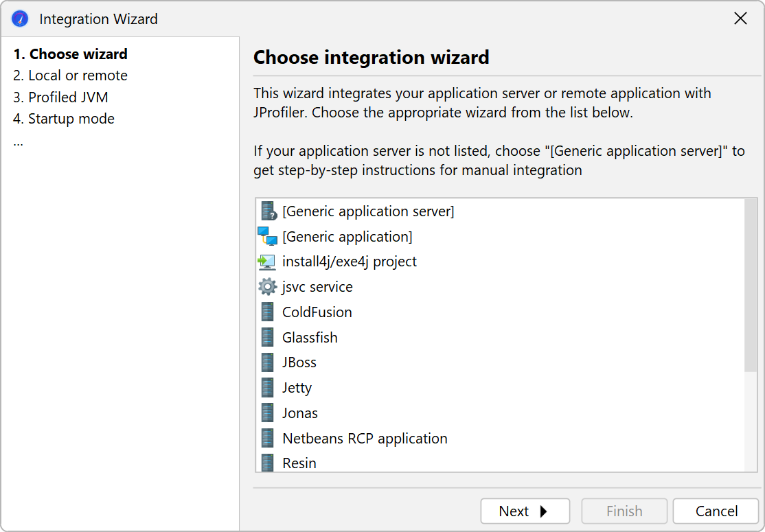Click the Choose wizard step
765x532 pixels.
[x=70, y=54]
